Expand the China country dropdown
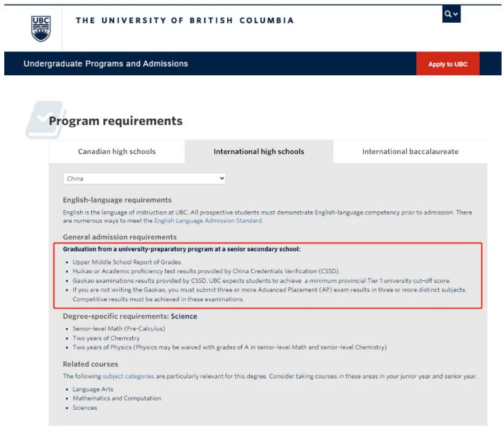This screenshot has height=433, width=504. tap(145, 178)
